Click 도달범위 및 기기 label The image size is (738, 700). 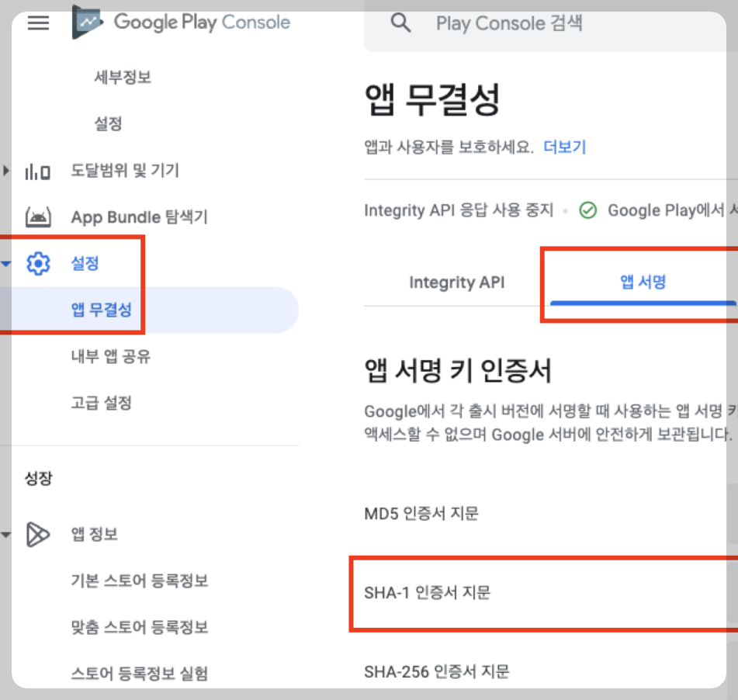125,171
